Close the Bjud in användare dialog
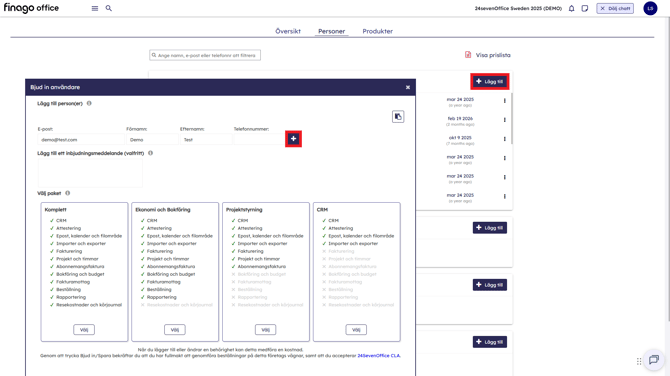The height and width of the screenshot is (376, 670). pos(408,87)
